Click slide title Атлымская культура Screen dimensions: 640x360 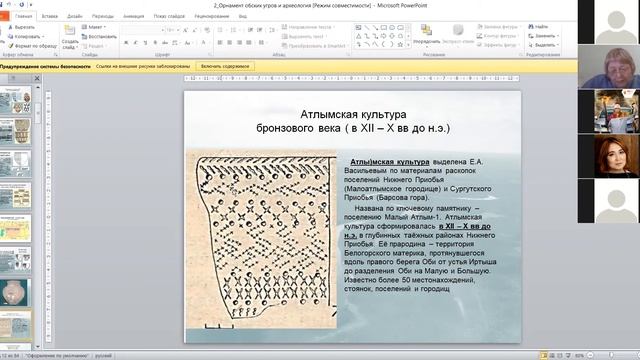point(353,114)
